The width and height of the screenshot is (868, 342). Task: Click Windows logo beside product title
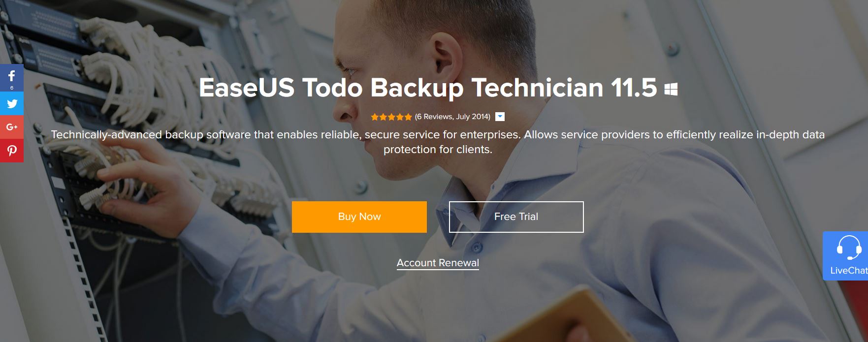click(671, 89)
